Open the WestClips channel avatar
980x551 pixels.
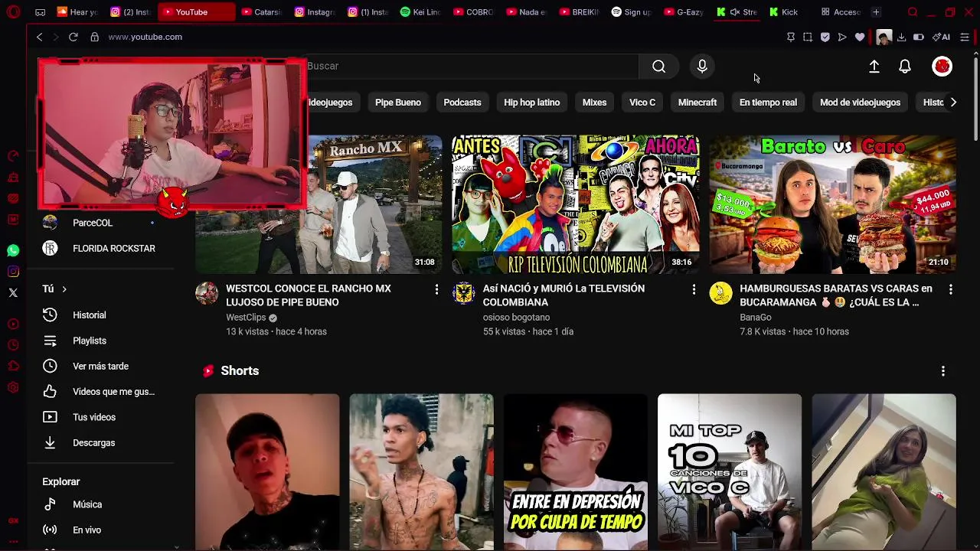coord(207,293)
